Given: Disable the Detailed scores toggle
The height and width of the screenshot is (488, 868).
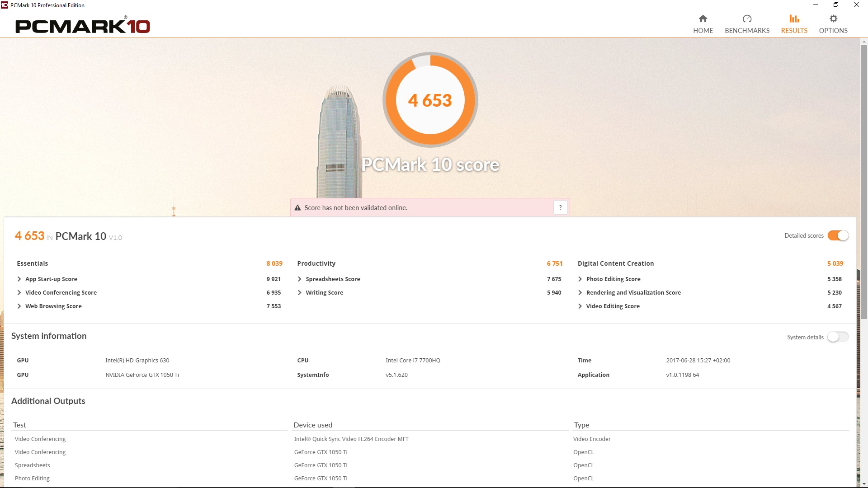Looking at the screenshot, I should coord(838,235).
